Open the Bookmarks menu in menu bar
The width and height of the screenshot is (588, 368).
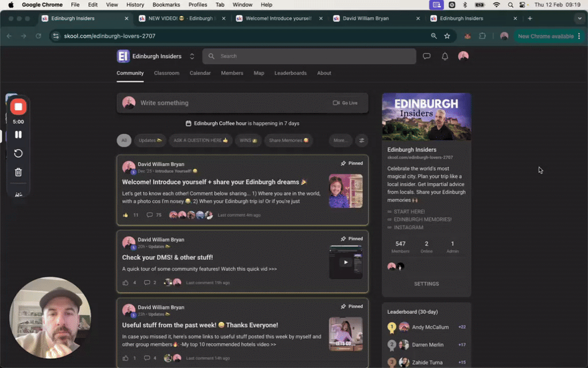[x=166, y=5]
